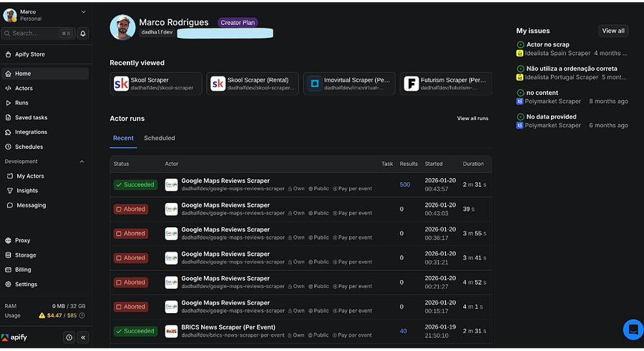Viewport: 644px width, 351px height.
Task: Click Aborted badge of 00:15:17 run
Action: coord(131,307)
